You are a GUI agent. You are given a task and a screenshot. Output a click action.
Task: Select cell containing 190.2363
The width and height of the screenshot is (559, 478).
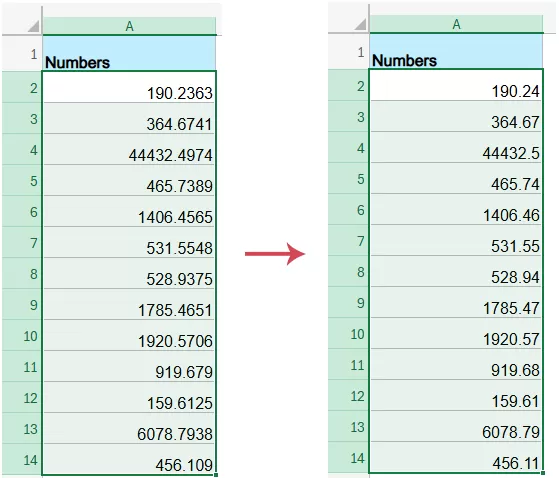(x=129, y=87)
